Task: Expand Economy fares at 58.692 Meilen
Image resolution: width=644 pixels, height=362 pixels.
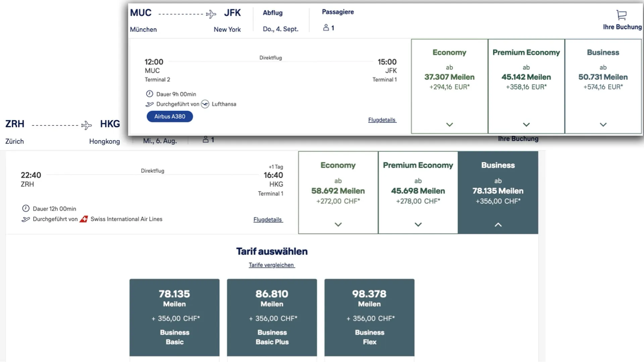Action: click(338, 225)
